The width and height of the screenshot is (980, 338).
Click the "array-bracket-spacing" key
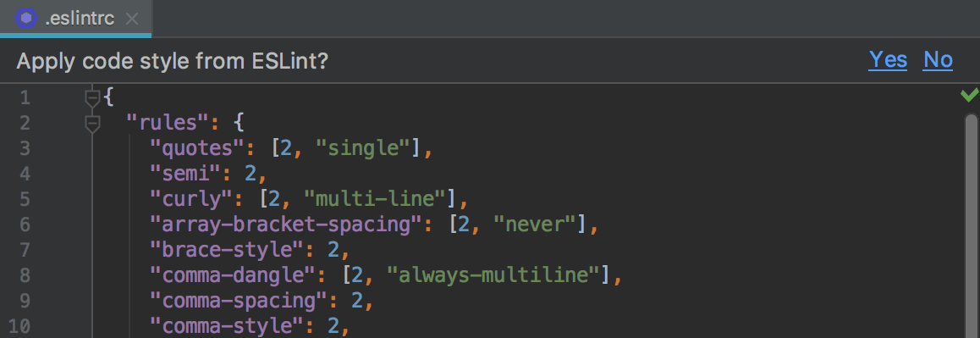(x=286, y=224)
